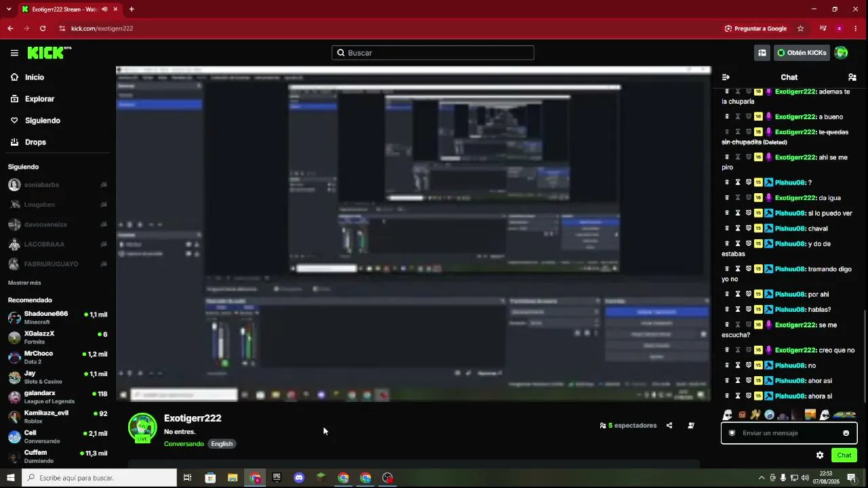Click Preguntar a Google in the toolbar
Viewport: 868px width, 488px height.
pyautogui.click(x=755, y=28)
